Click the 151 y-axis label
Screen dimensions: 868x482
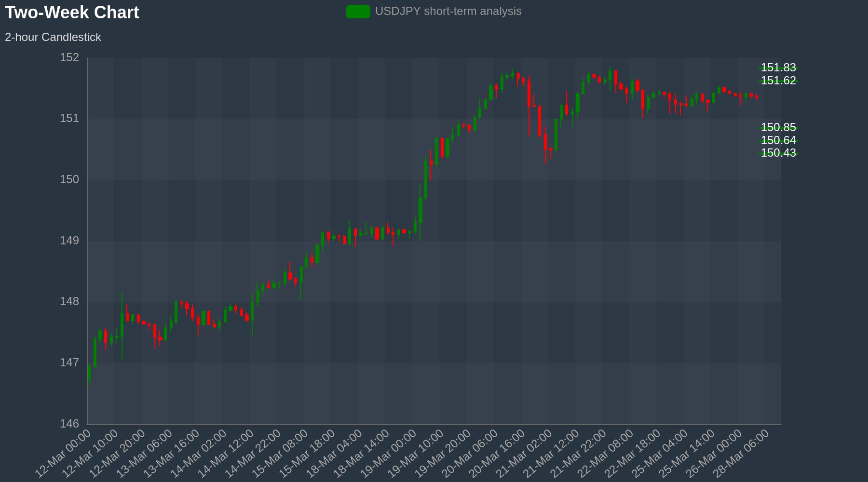pyautogui.click(x=69, y=119)
